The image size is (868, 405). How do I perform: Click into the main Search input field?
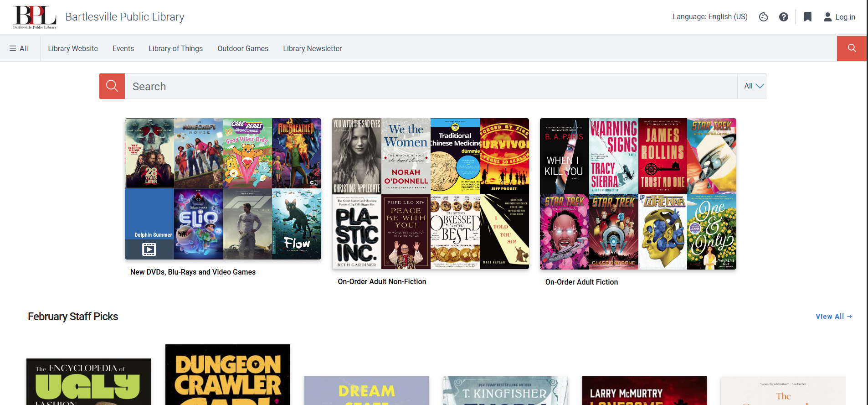point(431,86)
